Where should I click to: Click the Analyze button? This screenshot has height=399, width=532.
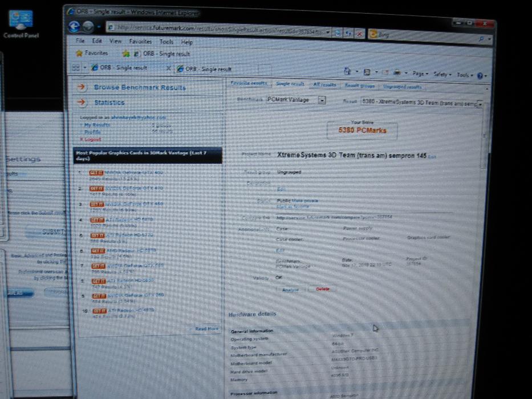pyautogui.click(x=290, y=290)
